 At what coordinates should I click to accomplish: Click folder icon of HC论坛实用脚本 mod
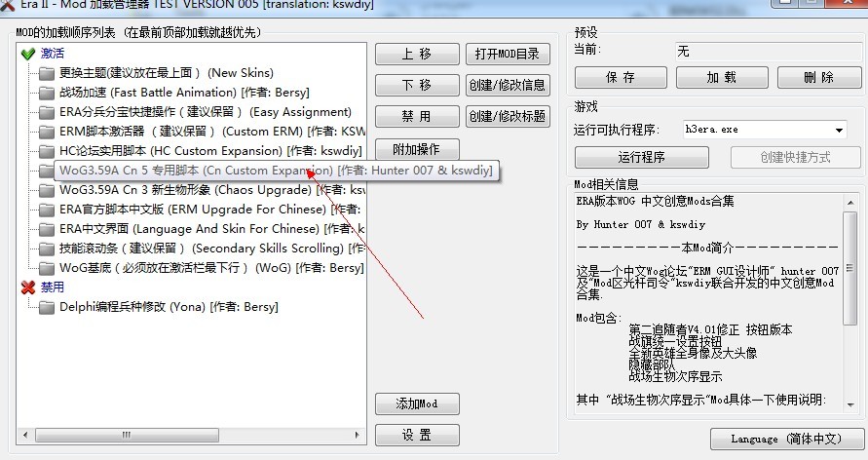(47, 151)
